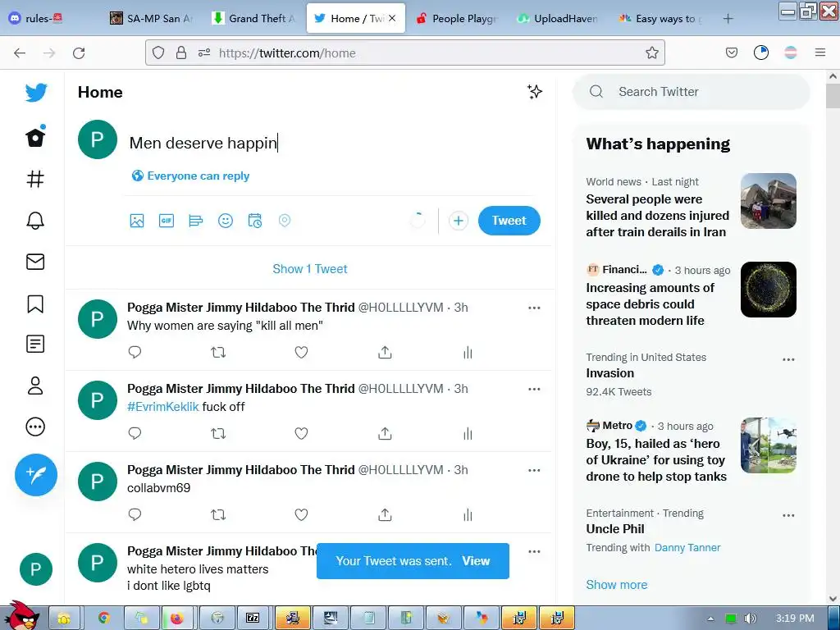Open 7-Zip from the taskbar

pos(253,619)
